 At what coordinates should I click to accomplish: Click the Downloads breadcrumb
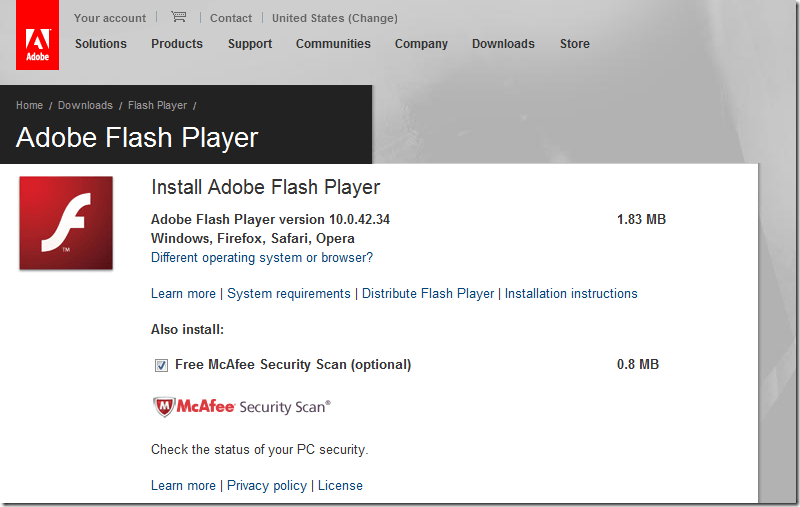[85, 105]
